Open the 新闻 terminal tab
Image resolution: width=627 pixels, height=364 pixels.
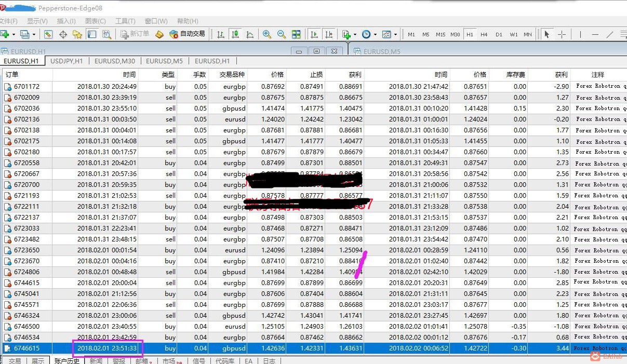point(96,360)
